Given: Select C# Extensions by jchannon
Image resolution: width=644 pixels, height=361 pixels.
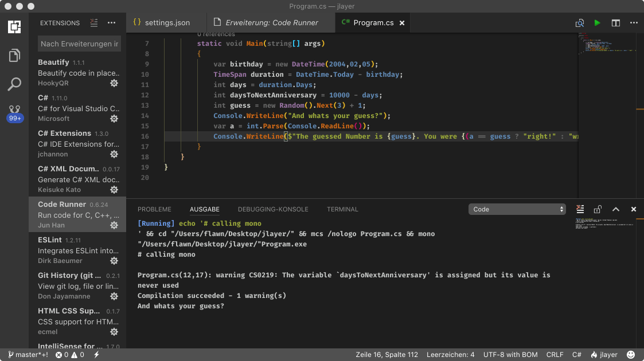Looking at the screenshot, I should coord(77,143).
